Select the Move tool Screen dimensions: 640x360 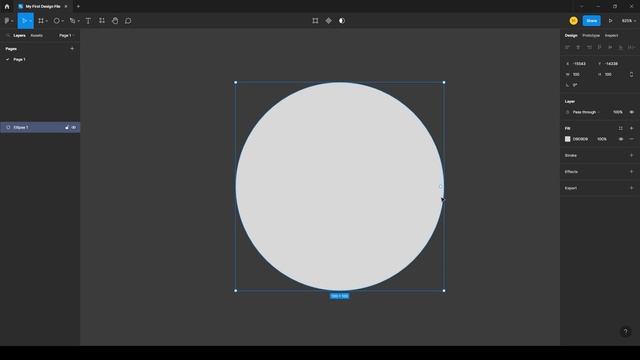[24, 21]
